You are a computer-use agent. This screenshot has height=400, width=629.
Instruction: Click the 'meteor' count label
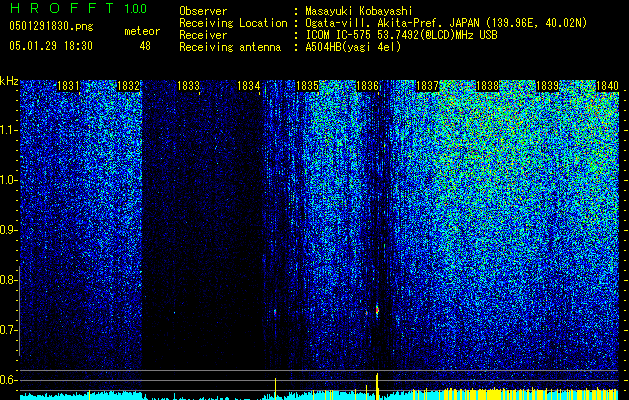142,31
